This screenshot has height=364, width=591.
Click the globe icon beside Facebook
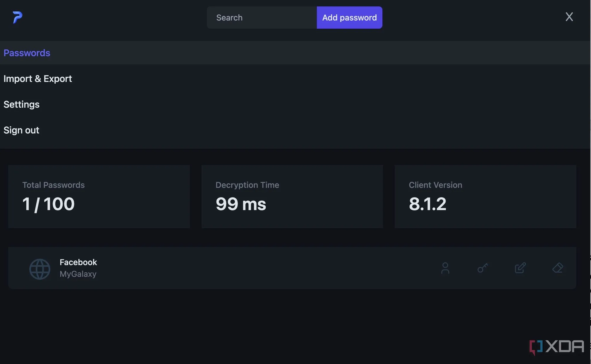click(x=40, y=269)
